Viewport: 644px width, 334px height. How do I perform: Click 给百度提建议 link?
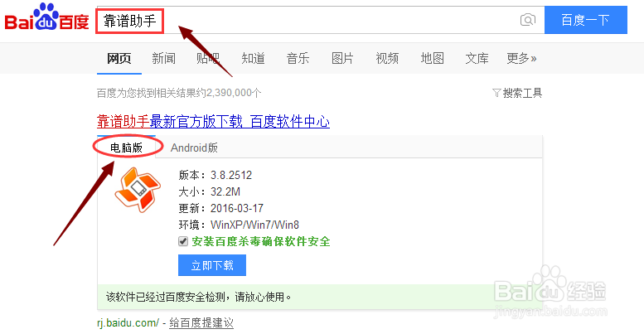[x=201, y=323]
